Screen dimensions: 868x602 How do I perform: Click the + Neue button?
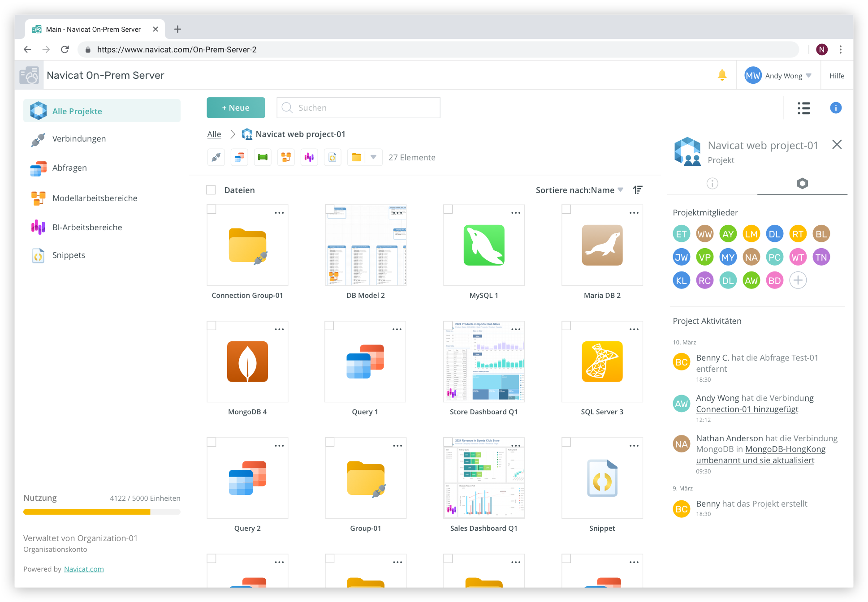236,108
